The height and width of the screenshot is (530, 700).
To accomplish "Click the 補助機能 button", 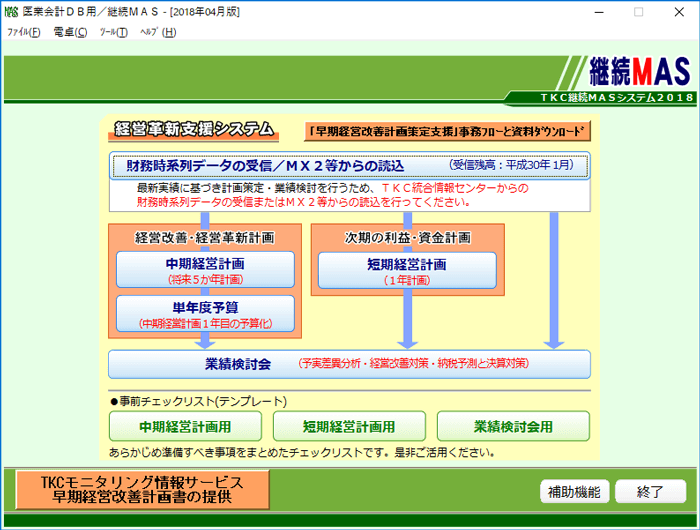I will pos(574,492).
